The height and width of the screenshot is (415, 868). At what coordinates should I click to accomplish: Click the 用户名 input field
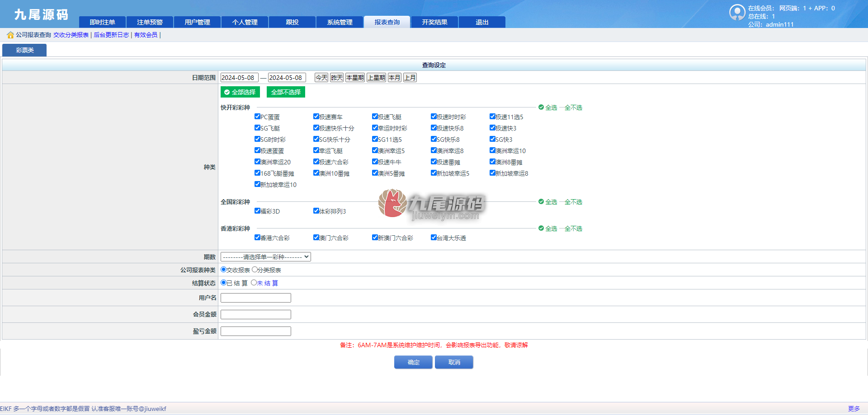click(x=256, y=298)
